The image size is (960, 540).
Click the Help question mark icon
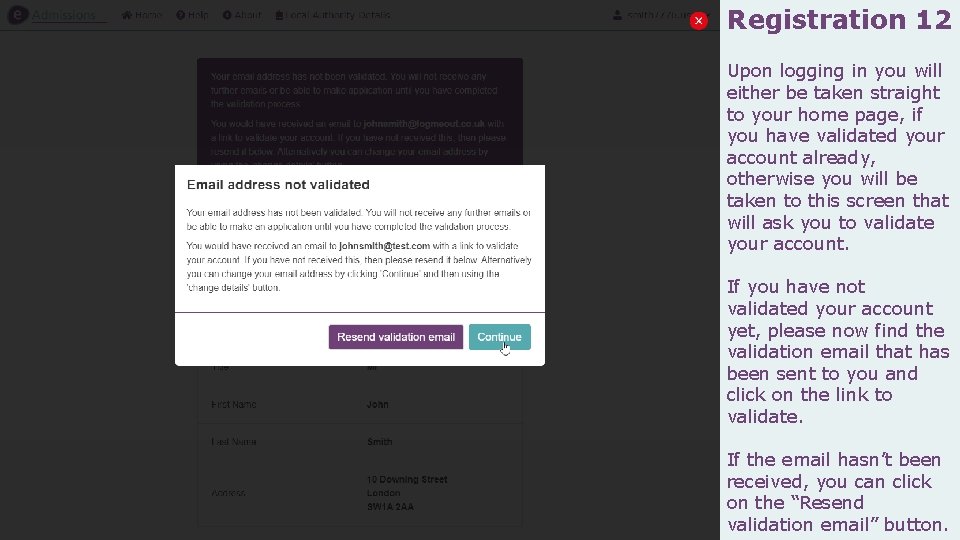point(181,15)
